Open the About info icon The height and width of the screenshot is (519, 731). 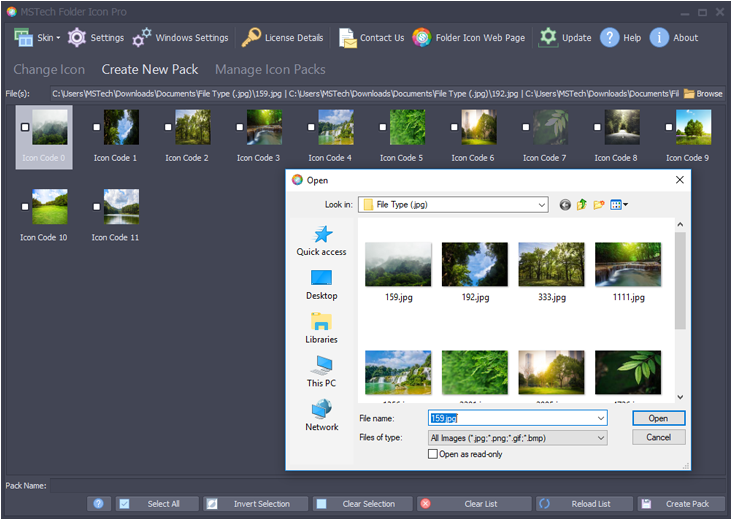pyautogui.click(x=659, y=38)
